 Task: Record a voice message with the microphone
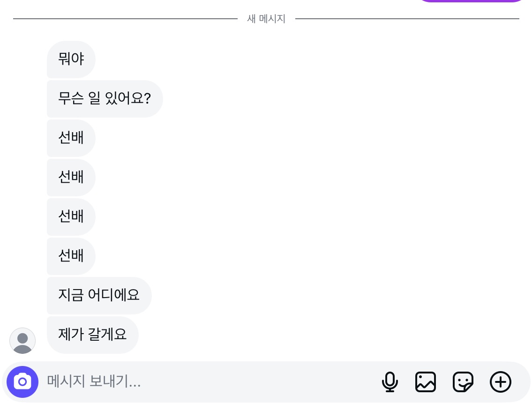pos(390,382)
